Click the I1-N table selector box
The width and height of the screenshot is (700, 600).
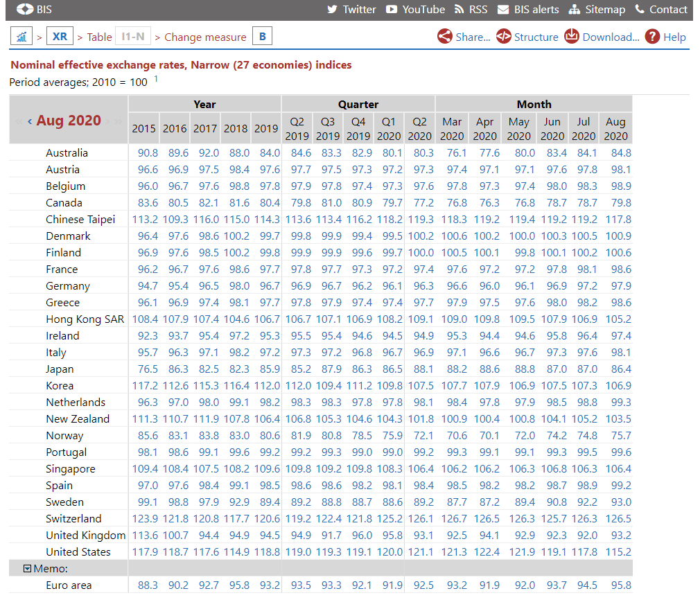(x=132, y=37)
